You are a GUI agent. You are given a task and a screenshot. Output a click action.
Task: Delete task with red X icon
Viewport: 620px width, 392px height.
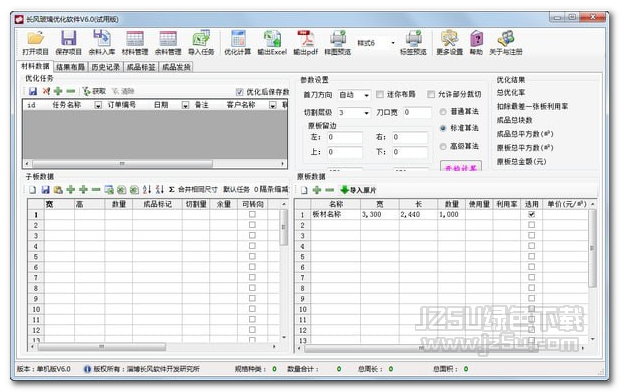pos(46,91)
